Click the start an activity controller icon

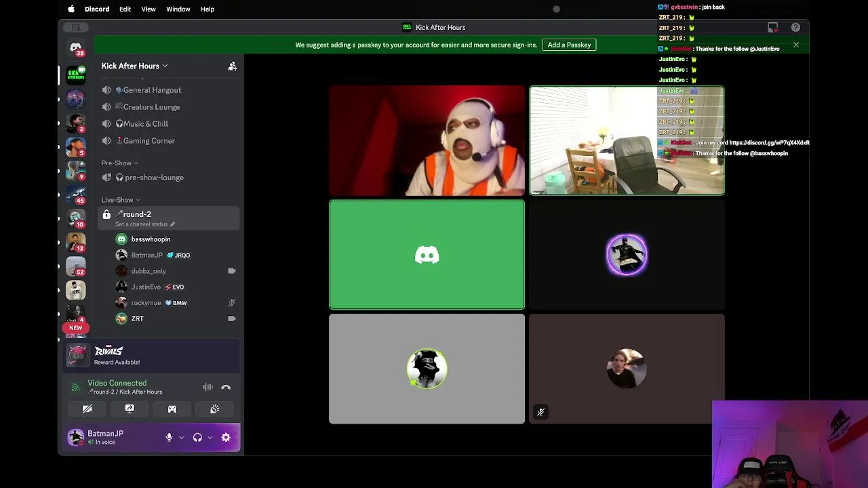click(x=172, y=409)
